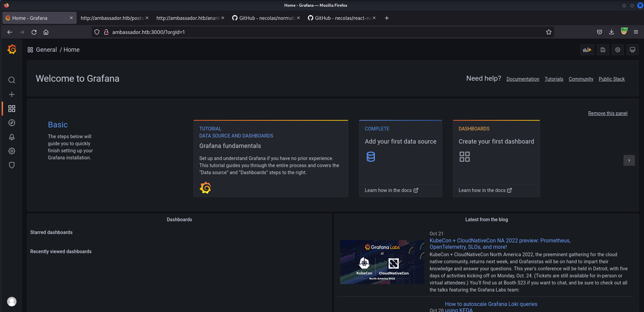The height and width of the screenshot is (312, 644).
Task: Click the Firefox home icon
Action: [x=46, y=32]
